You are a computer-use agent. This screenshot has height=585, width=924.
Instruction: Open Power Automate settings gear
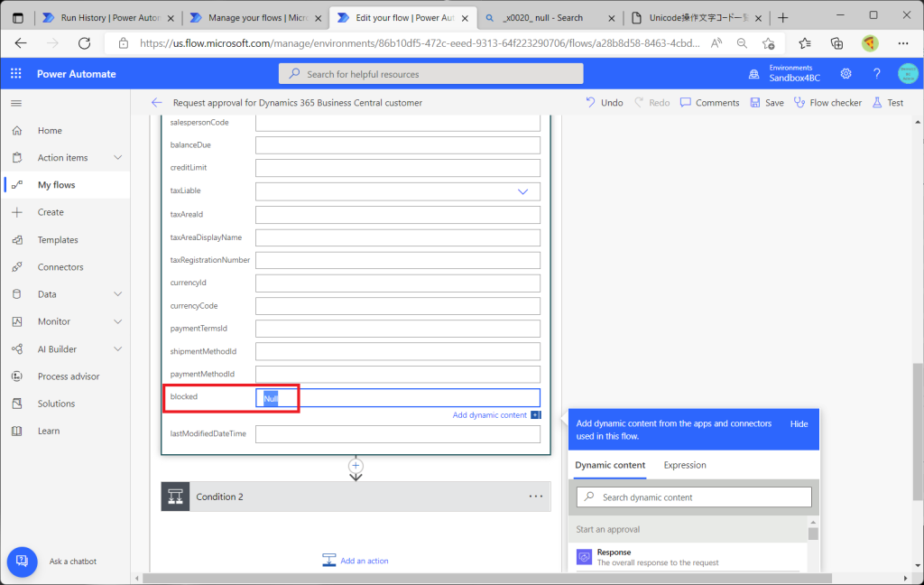(845, 74)
